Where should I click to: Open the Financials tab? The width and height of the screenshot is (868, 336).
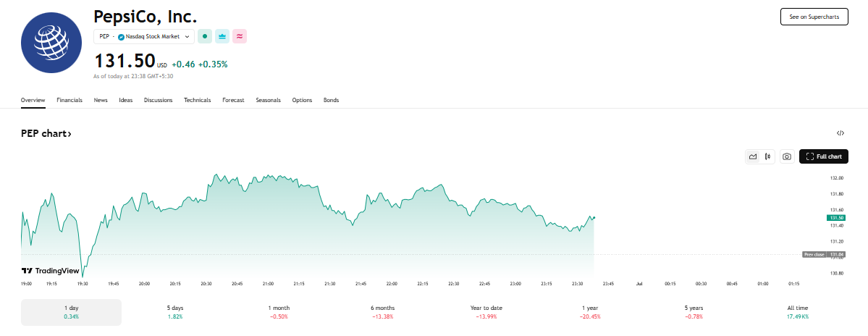point(69,100)
